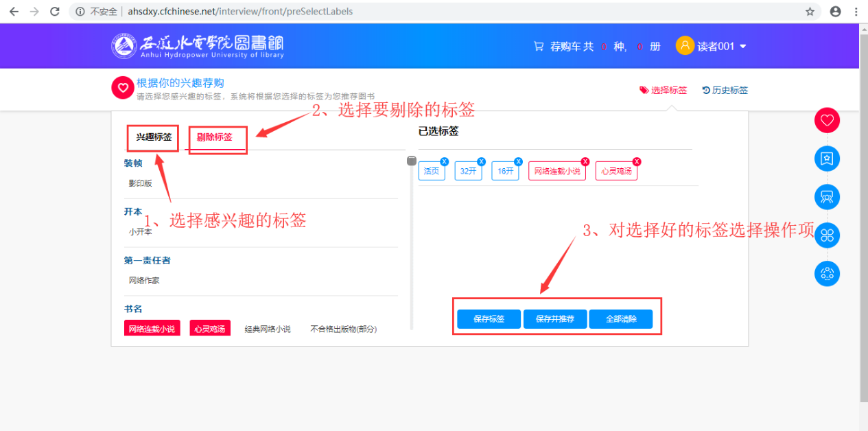Click the tag list scrollbar handle
868x431 pixels.
(x=412, y=161)
